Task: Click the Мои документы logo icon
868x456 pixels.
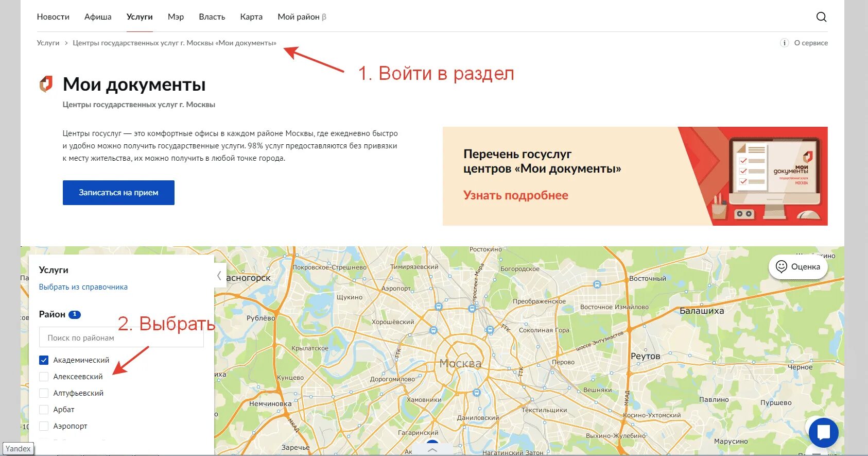Action: click(46, 84)
